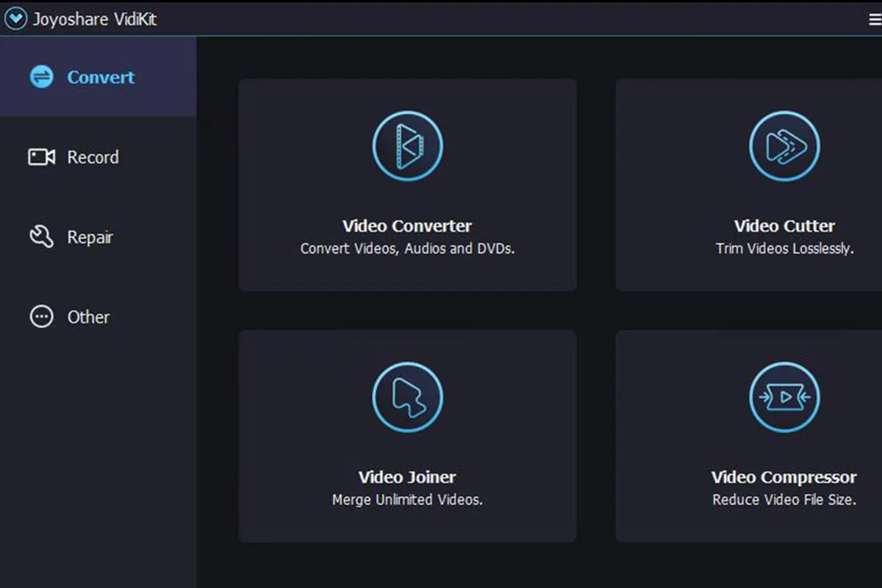Open the hamburger menu in title bar
Screen dimensions: 882x588
coord(875,21)
